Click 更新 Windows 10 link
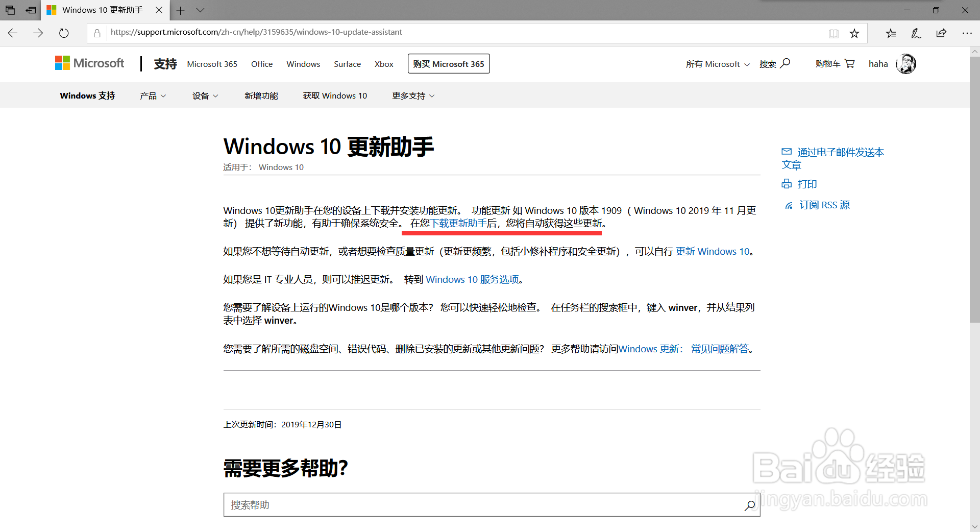The image size is (980, 532). (713, 251)
